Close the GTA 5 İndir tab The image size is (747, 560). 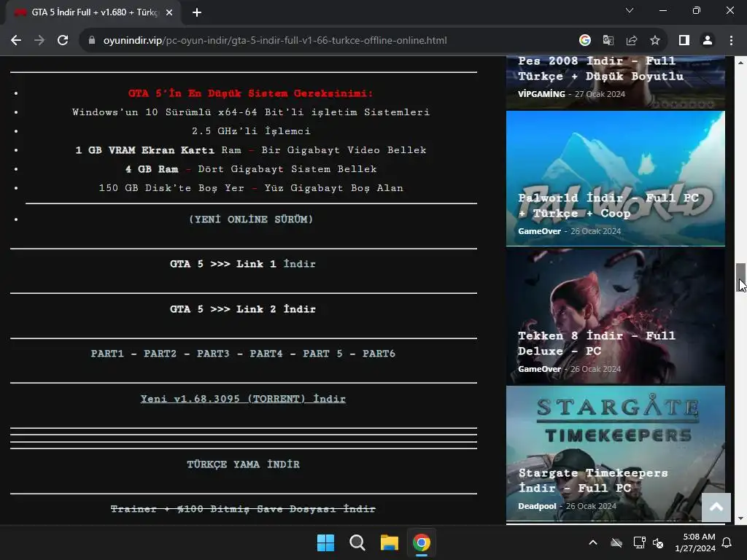coord(169,12)
